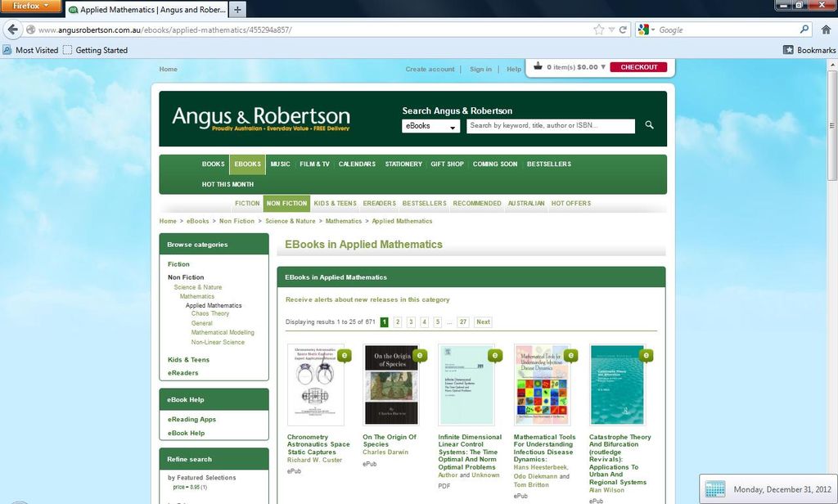Open Kids & Teens browse category
Image resolution: width=838 pixels, height=504 pixels.
pyautogui.click(x=188, y=360)
